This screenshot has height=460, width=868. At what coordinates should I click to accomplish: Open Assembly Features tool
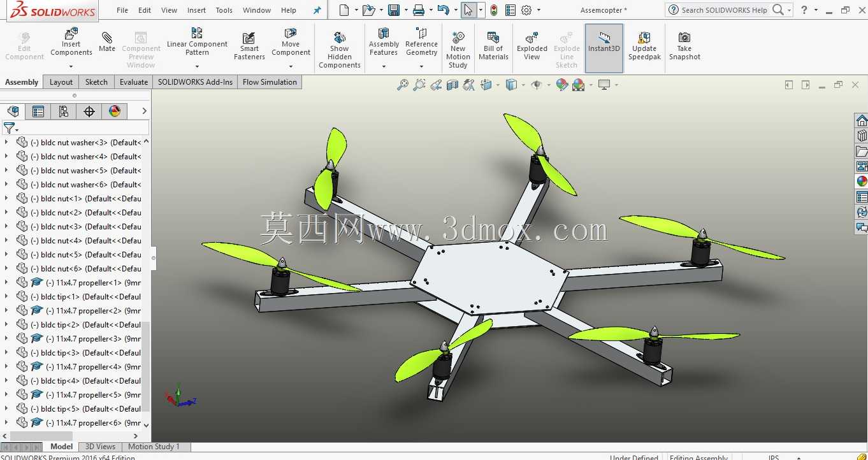tap(384, 41)
